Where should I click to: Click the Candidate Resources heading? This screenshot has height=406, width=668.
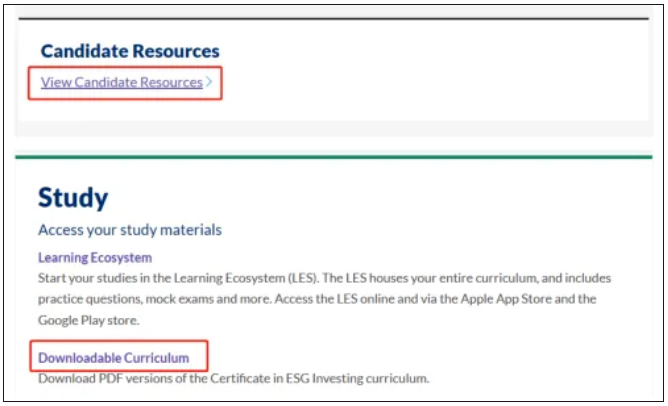130,51
